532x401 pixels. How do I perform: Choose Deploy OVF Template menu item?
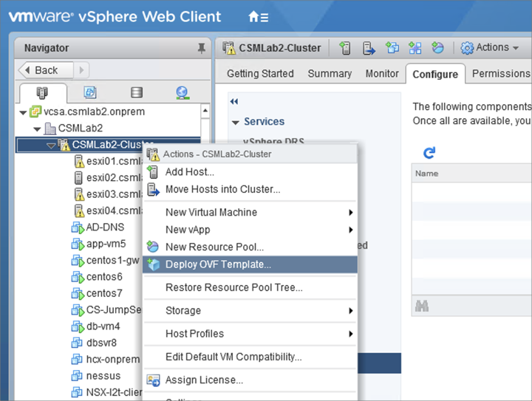[x=250, y=264]
